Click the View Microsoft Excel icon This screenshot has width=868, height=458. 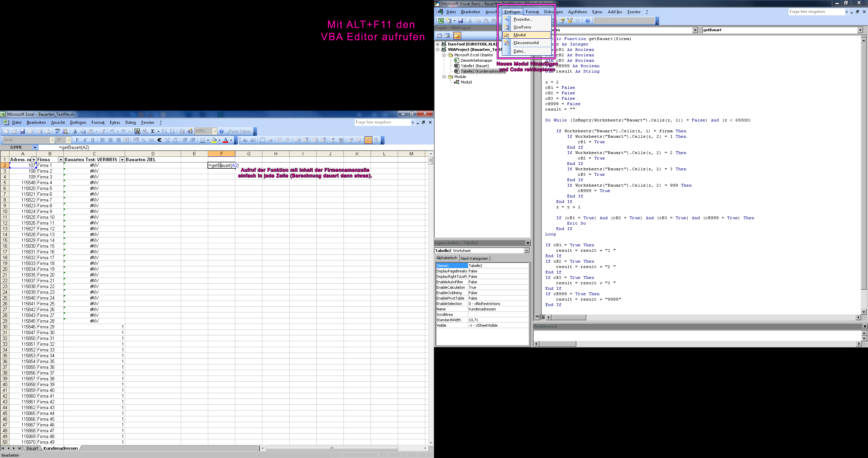[x=441, y=21]
